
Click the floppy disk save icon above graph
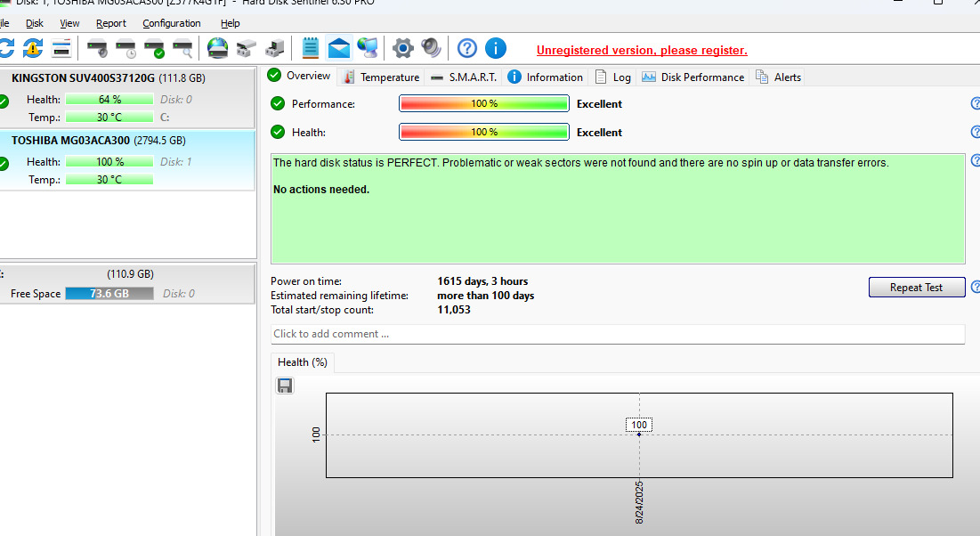[285, 386]
